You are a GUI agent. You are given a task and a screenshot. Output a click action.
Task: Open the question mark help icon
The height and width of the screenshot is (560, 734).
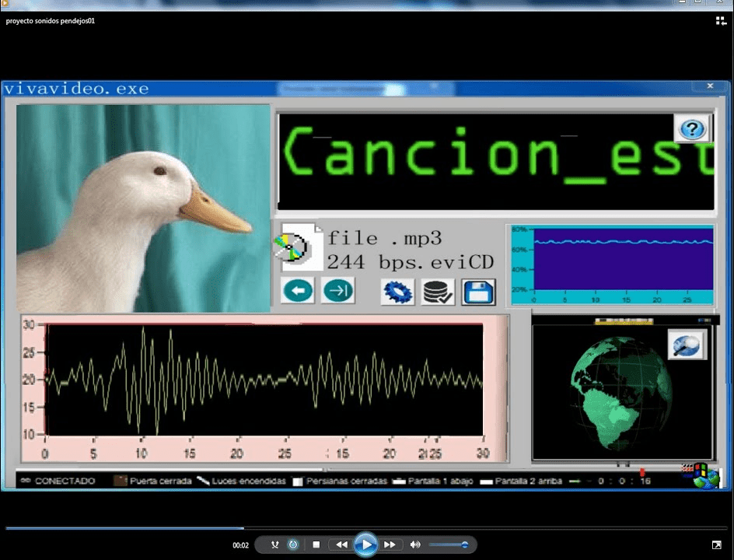click(692, 129)
